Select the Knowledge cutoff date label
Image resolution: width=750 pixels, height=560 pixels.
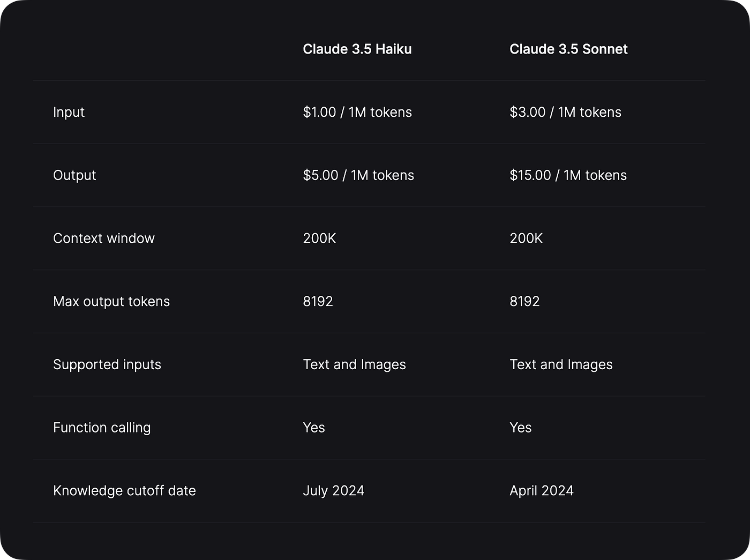click(x=124, y=491)
